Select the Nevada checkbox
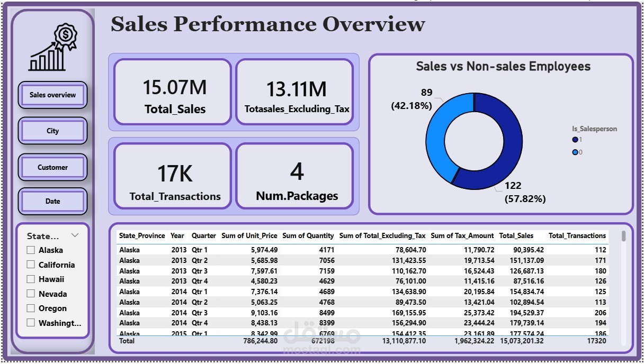Image resolution: width=644 pixels, height=364 pixels. pos(31,294)
